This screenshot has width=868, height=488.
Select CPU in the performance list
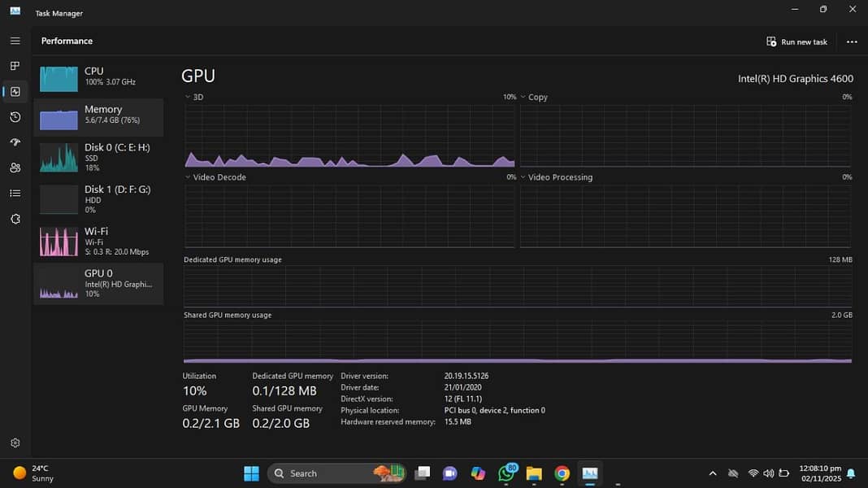coord(98,76)
